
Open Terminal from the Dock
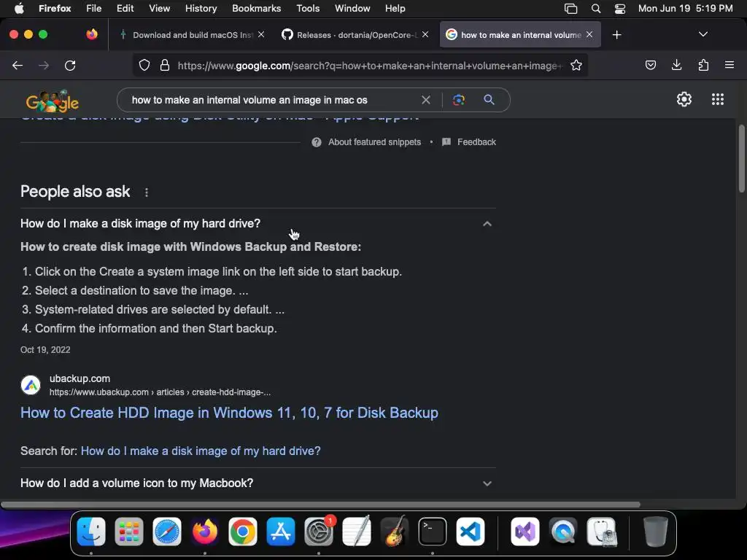tap(433, 532)
